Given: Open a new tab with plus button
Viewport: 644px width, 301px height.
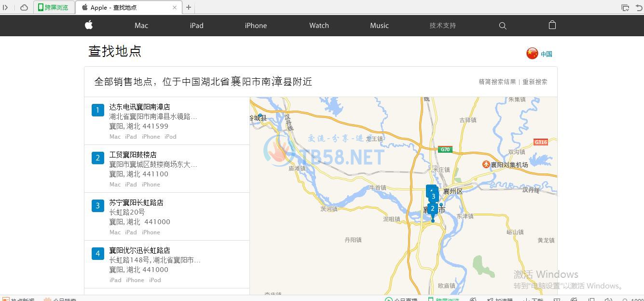Looking at the screenshot, I should coord(189,7).
